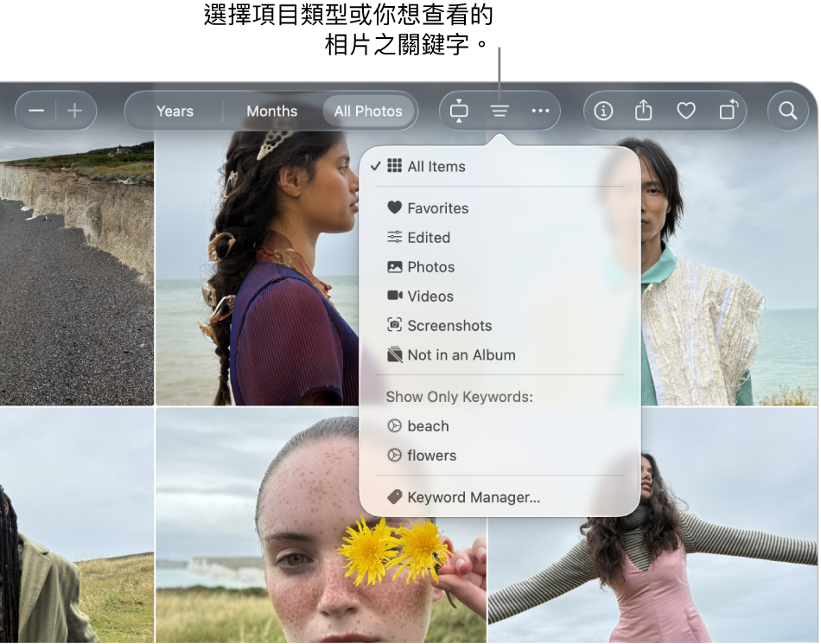
Task: Open photo of woman with braided hair
Action: pyautogui.click(x=257, y=268)
